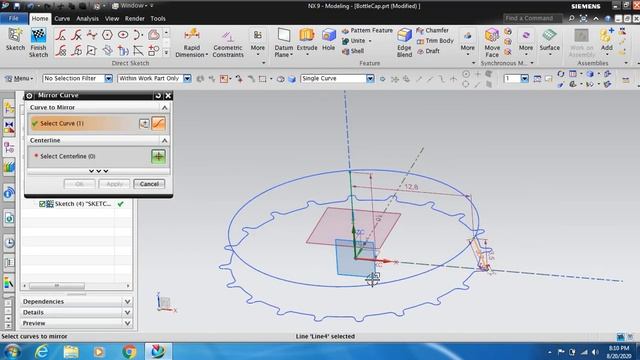Collapse the Curve to Mirror section

(x=164, y=107)
